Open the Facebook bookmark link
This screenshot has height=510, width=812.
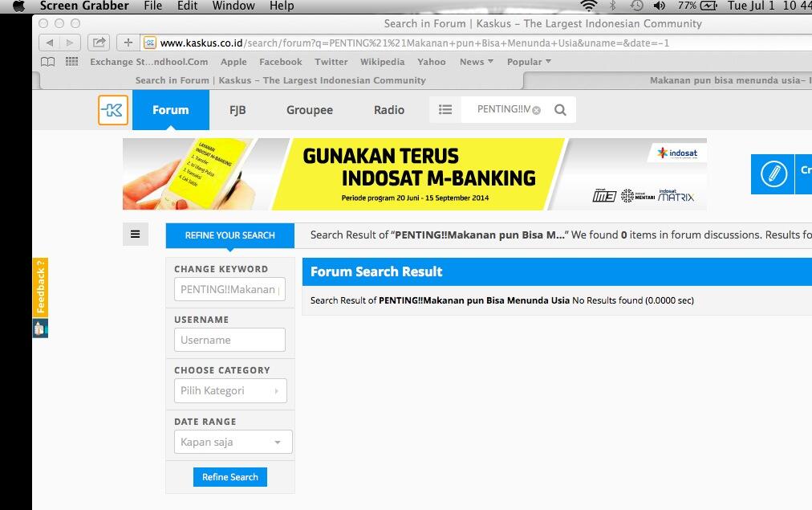coord(281,62)
